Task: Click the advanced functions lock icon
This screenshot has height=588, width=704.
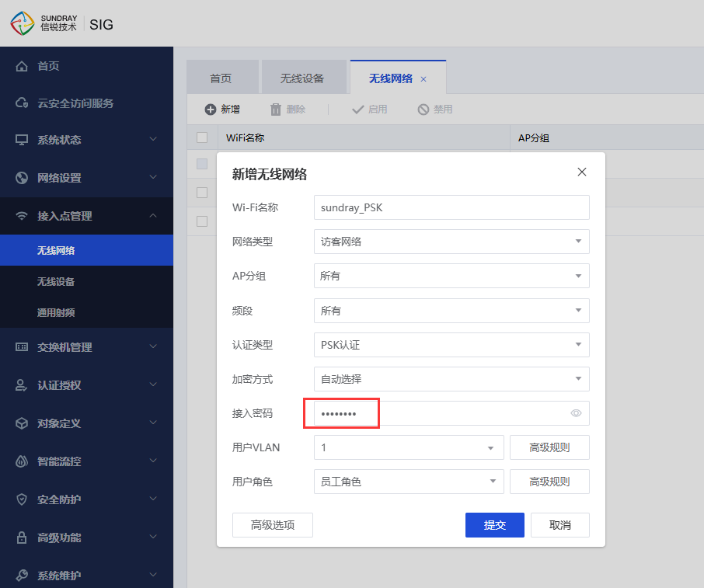Action: click(22, 538)
